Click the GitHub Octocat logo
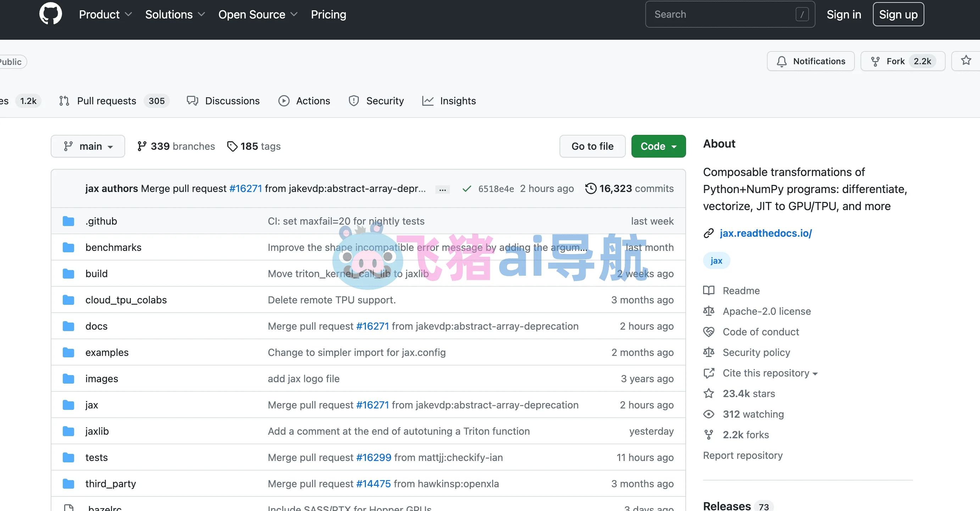Screen dimensions: 980x511 pyautogui.click(x=50, y=14)
